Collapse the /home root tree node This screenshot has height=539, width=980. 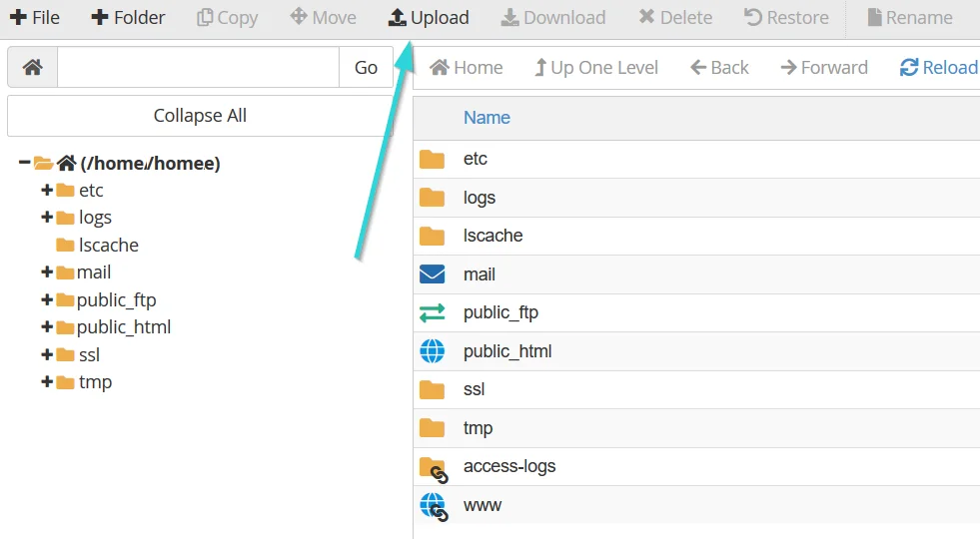pos(24,163)
